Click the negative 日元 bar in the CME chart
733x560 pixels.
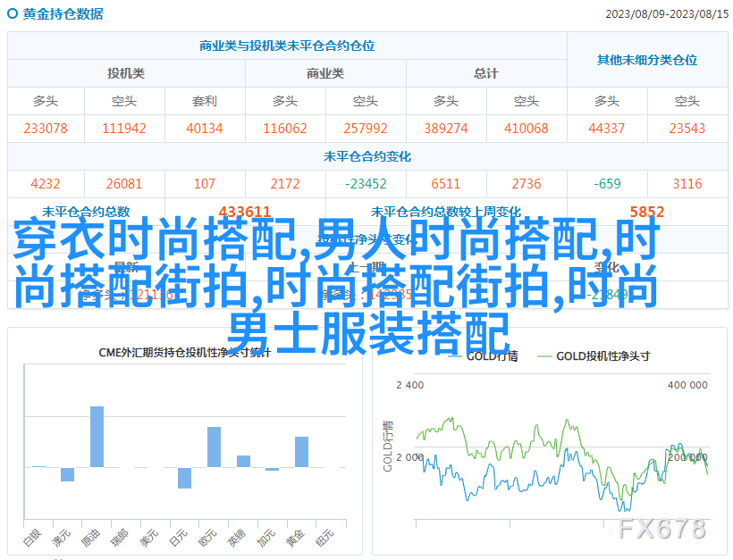point(185,478)
